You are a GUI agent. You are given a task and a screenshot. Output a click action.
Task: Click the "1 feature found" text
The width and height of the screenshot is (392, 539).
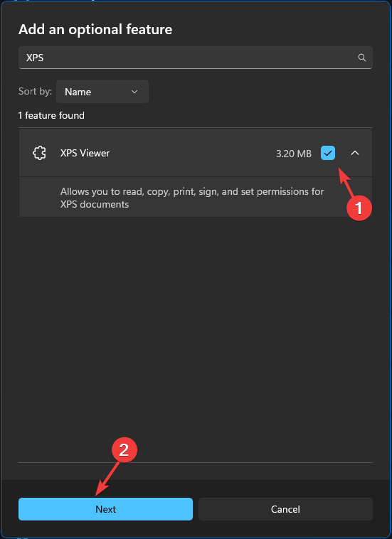[x=51, y=115]
